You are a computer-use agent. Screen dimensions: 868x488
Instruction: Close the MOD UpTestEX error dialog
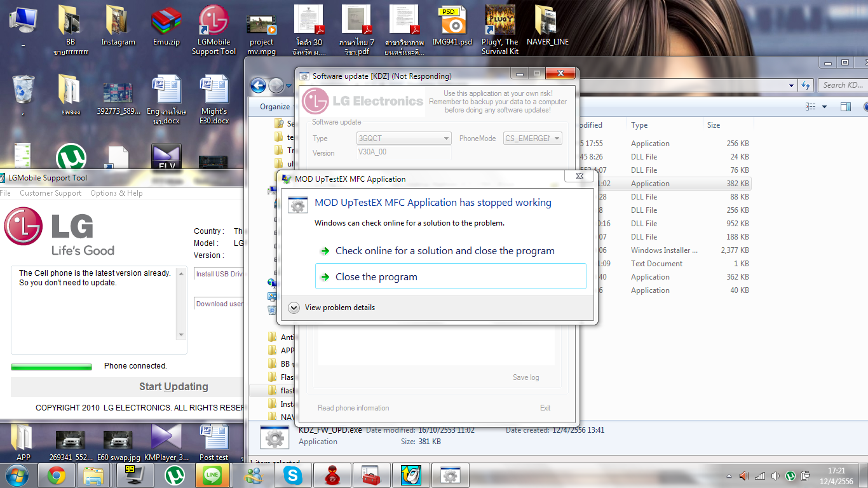click(x=580, y=177)
